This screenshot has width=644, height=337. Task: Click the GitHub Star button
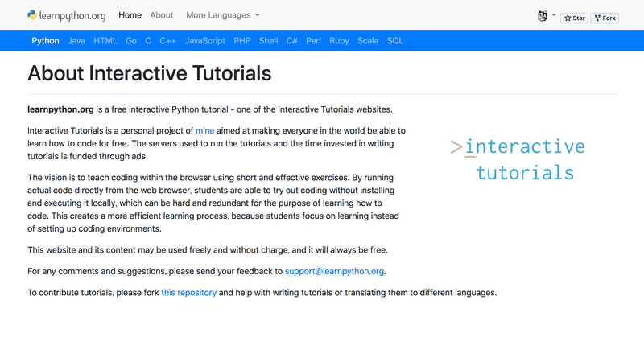pos(574,18)
